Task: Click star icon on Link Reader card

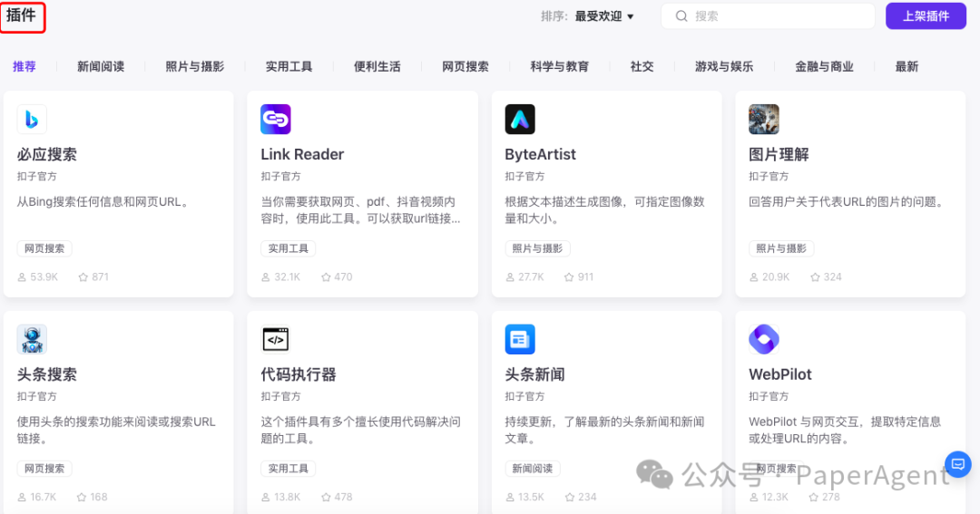Action: coord(327,277)
